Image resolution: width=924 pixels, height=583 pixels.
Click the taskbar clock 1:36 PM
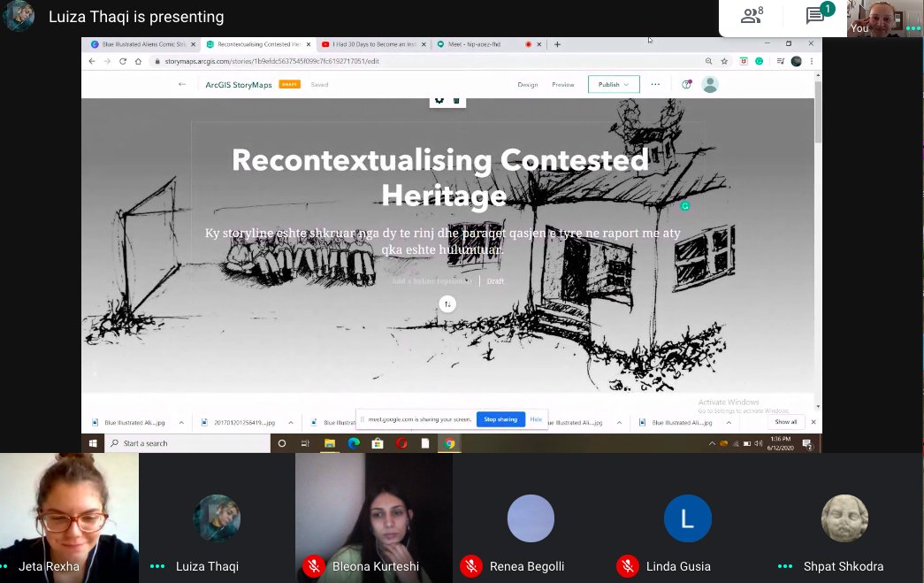click(x=780, y=443)
